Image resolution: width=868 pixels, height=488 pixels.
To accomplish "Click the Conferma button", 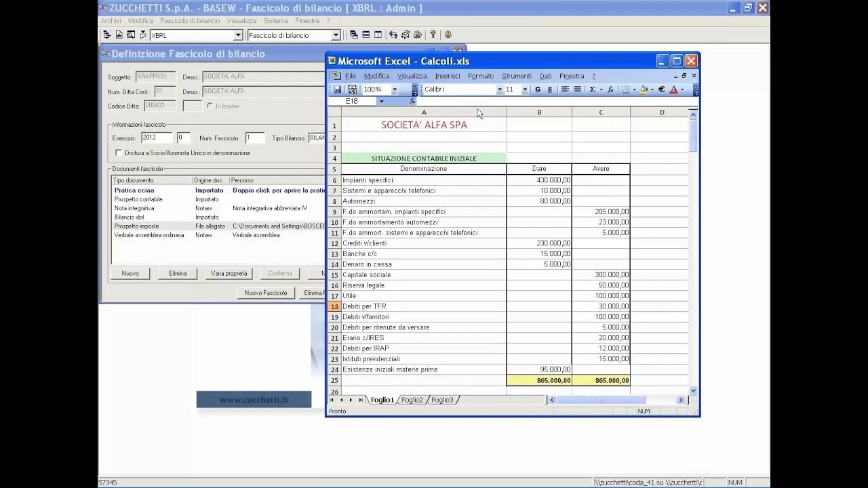I will click(280, 273).
